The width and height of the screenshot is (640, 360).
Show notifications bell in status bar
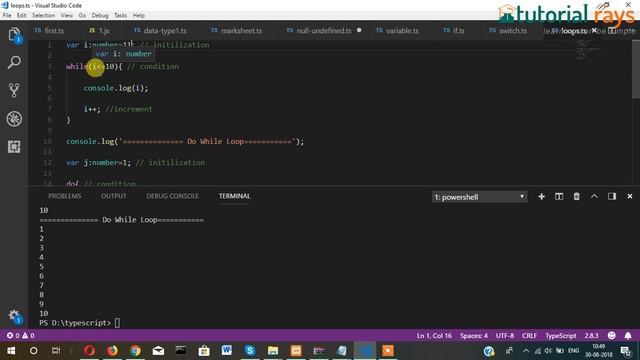point(628,336)
